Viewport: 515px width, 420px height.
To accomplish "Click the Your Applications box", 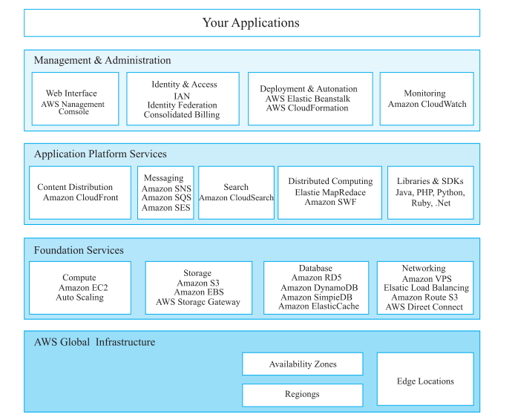I will [x=252, y=23].
